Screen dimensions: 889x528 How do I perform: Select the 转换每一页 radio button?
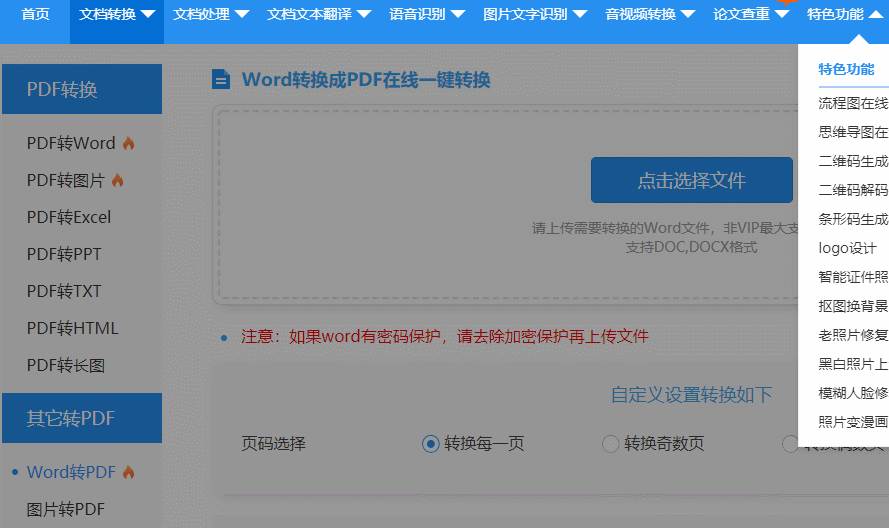(431, 443)
